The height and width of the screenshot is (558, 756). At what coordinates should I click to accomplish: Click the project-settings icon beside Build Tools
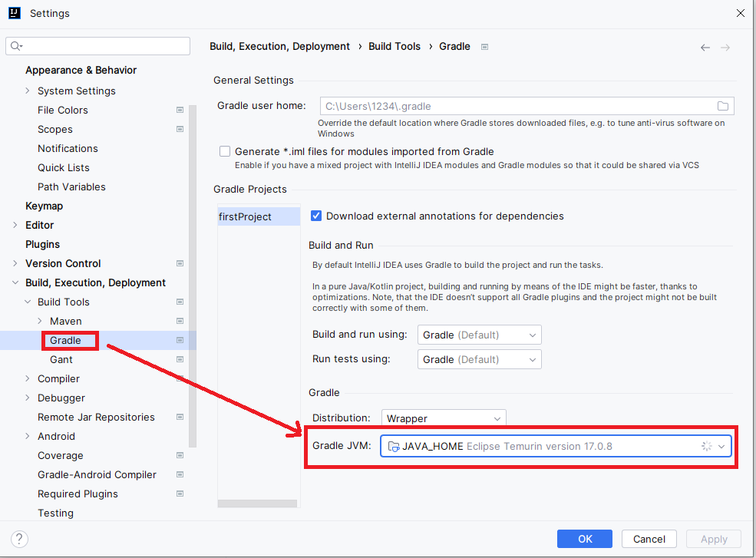(180, 302)
